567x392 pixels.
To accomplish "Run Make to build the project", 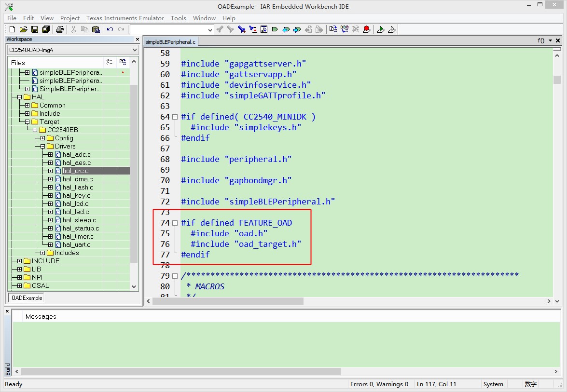I will (344, 29).
